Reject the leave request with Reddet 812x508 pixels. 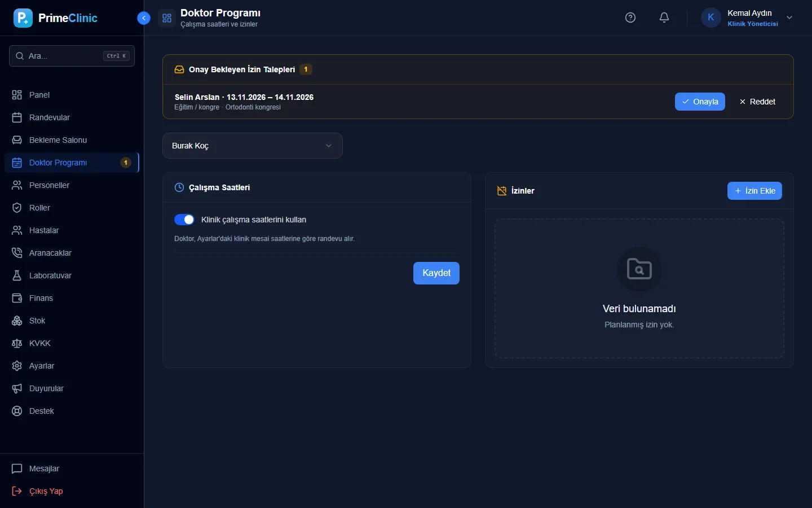click(x=757, y=102)
